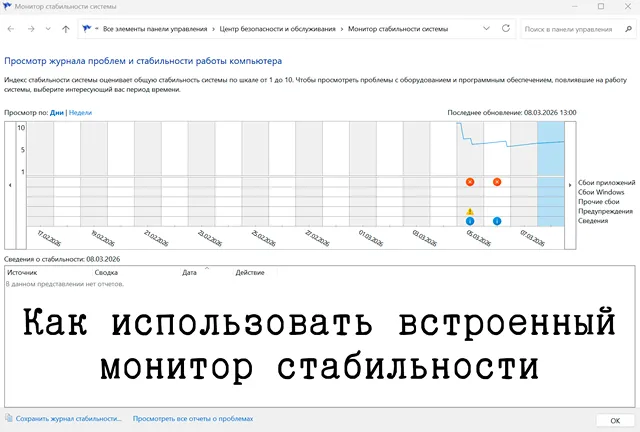Viewport: 640px width, 432px height.
Task: Switch view to 'Дни'
Action: (x=57, y=113)
